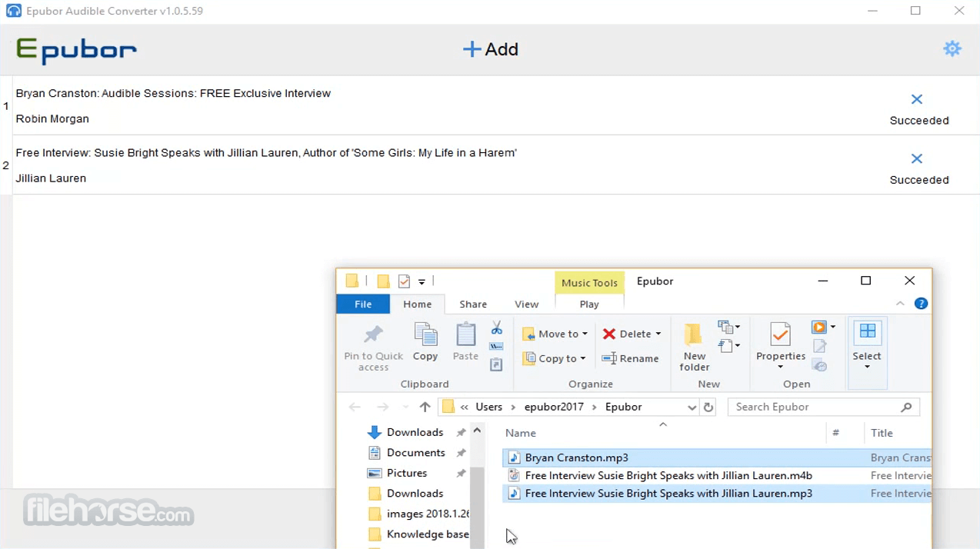
Task: Click Pin to Quick access in Explorer
Action: click(x=373, y=348)
